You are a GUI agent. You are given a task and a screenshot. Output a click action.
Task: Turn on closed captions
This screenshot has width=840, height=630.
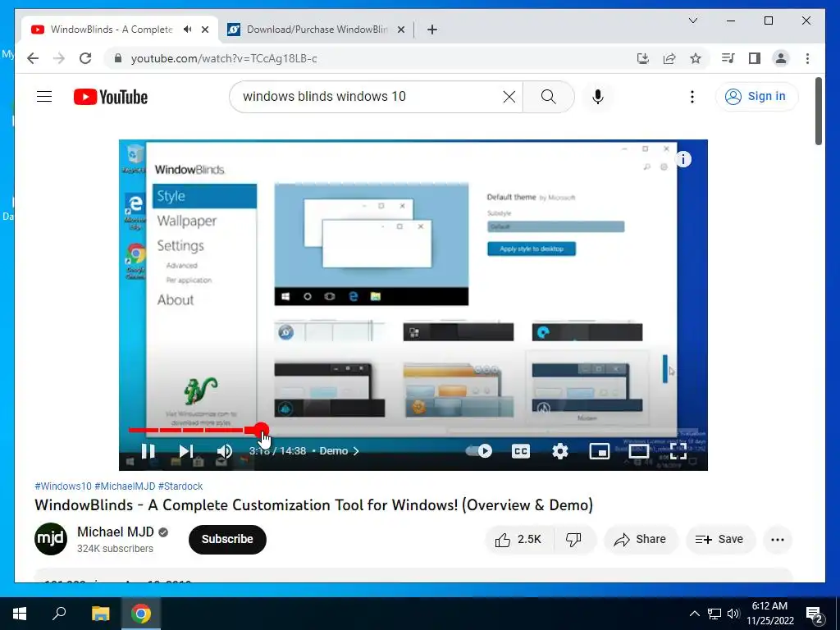521,451
